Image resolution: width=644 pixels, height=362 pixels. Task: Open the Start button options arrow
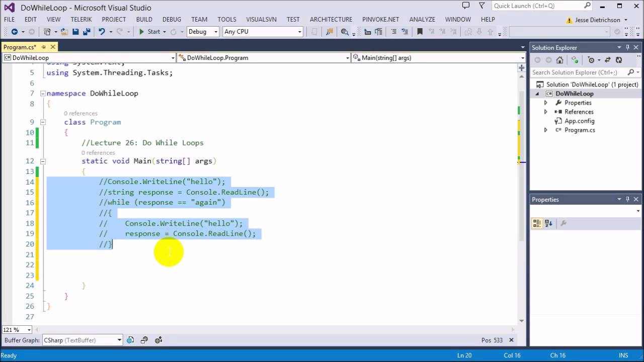pos(165,31)
